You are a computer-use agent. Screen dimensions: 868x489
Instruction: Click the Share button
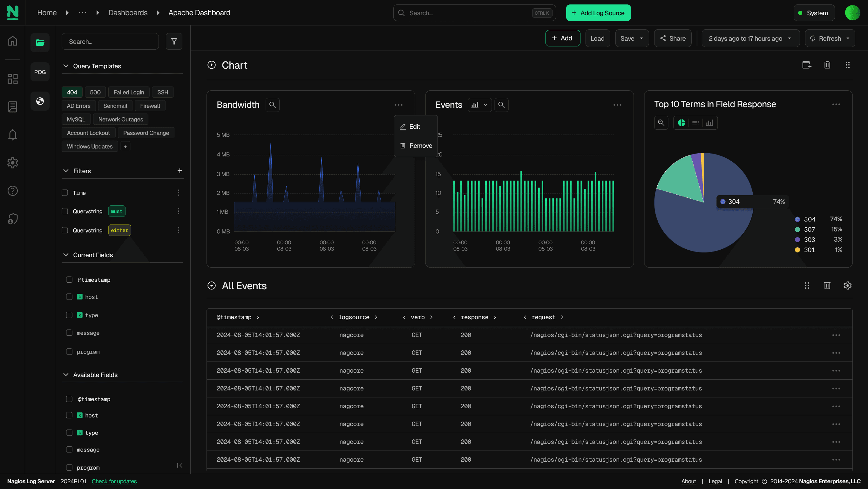(673, 38)
